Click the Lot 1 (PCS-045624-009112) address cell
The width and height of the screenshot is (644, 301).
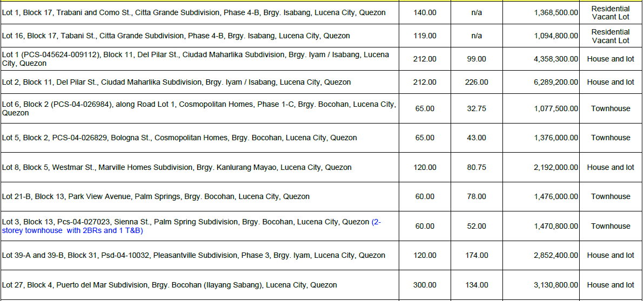point(196,59)
